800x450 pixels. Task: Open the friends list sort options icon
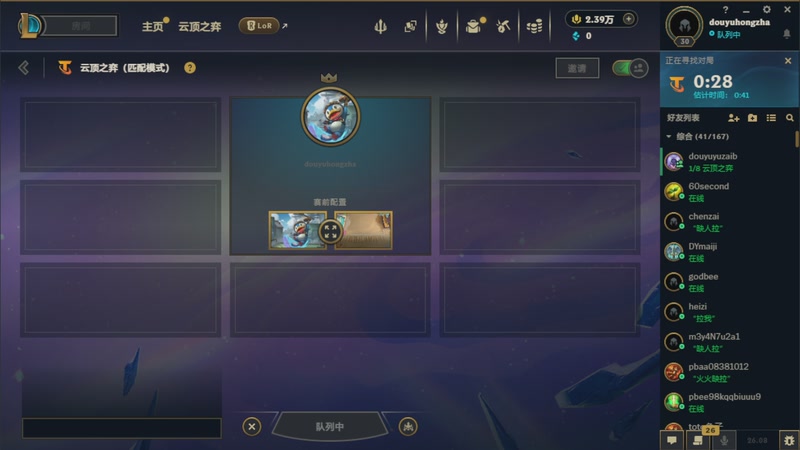[x=771, y=118]
